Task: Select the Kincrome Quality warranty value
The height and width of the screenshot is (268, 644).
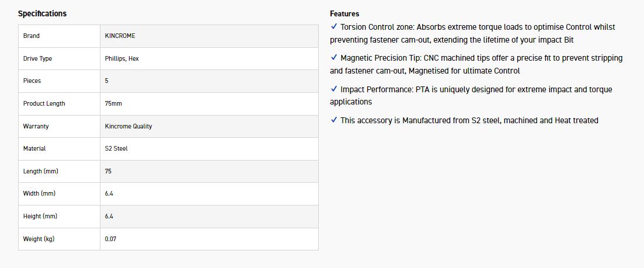Action: (x=128, y=126)
